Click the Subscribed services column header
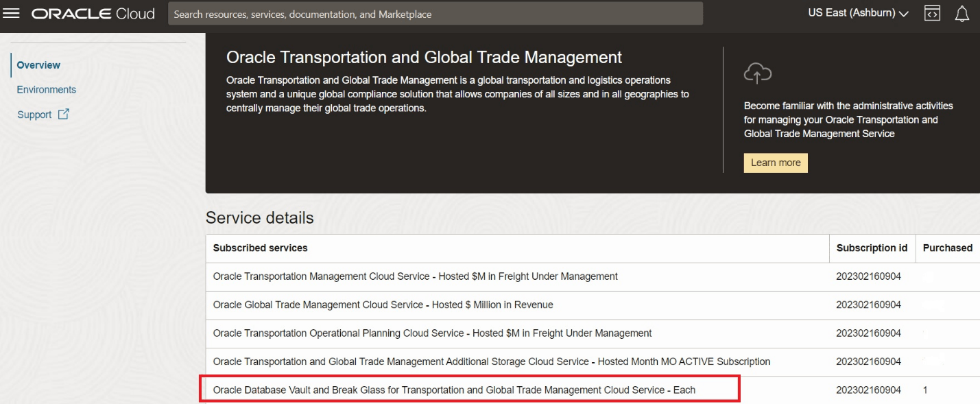980x404 pixels. (259, 248)
